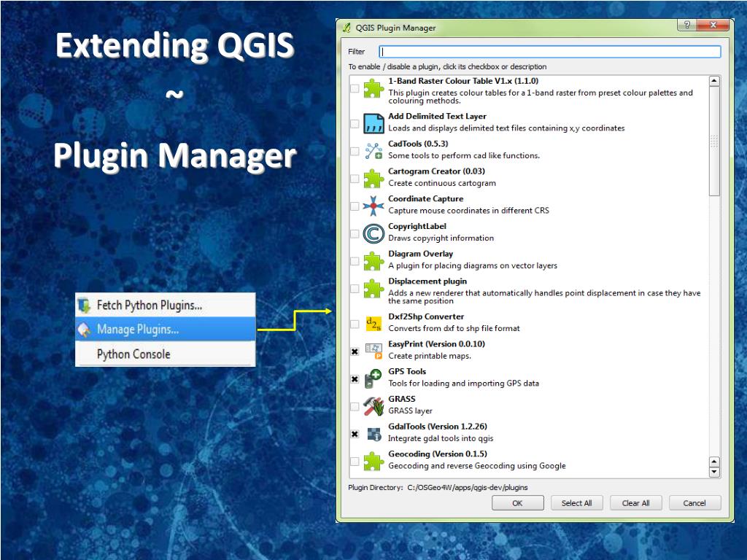Enable the Displacement plugin checkbox
747x560 pixels.
click(x=355, y=289)
